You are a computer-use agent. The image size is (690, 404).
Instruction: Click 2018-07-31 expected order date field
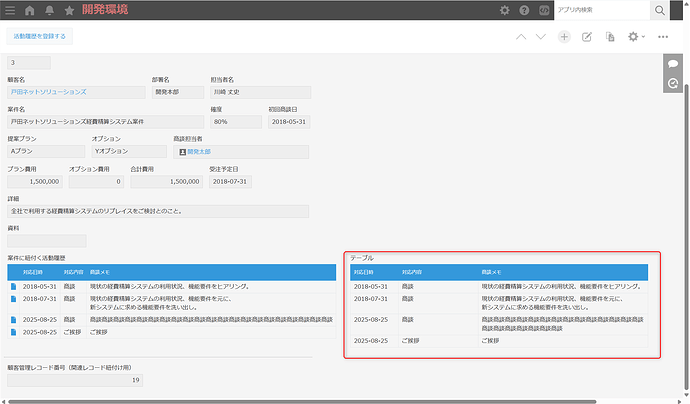pyautogui.click(x=230, y=181)
